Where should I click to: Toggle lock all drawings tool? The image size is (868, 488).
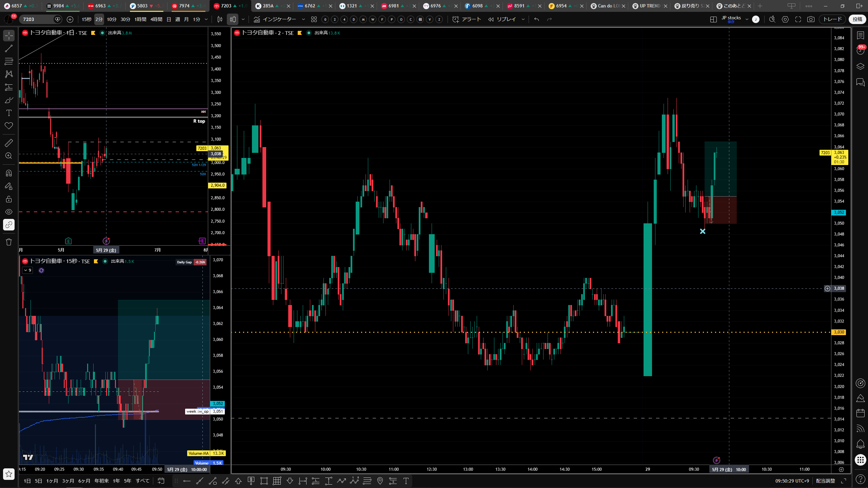point(9,199)
